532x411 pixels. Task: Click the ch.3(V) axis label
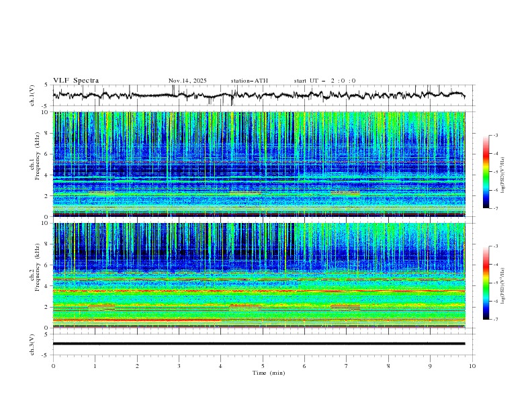[32, 345]
